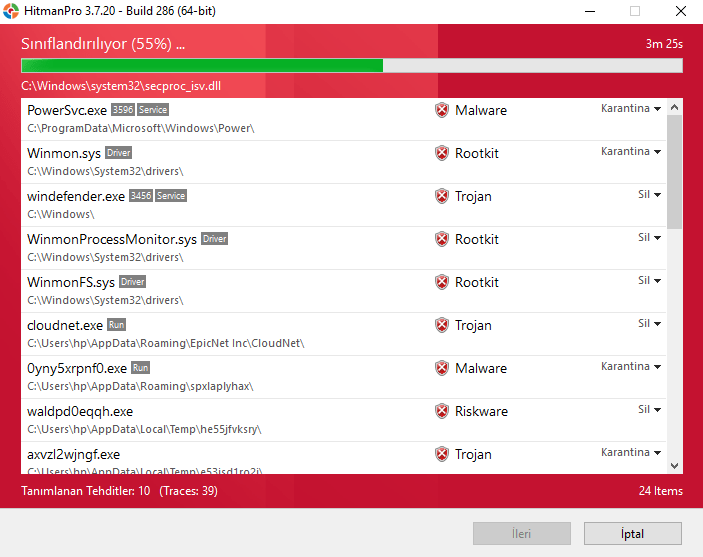Screen dimensions: 703x557
Task: Click the Trojan shield icon for windefender.exe
Action: tap(442, 196)
